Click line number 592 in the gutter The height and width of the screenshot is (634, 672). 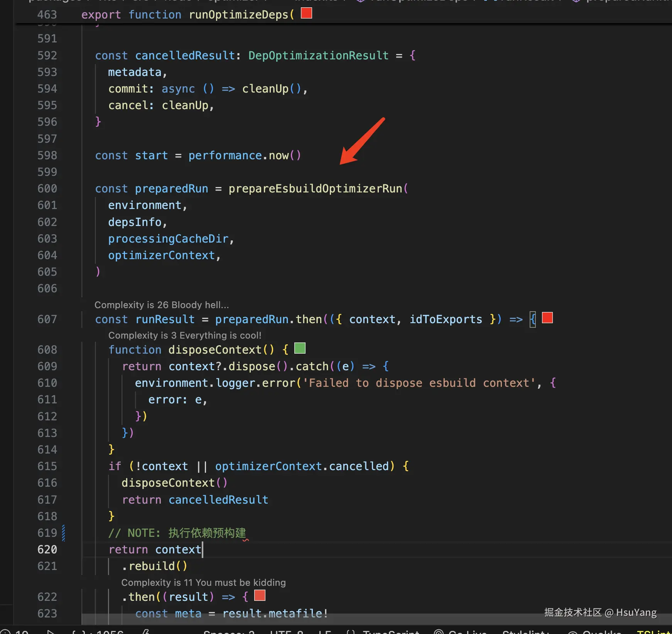click(47, 56)
